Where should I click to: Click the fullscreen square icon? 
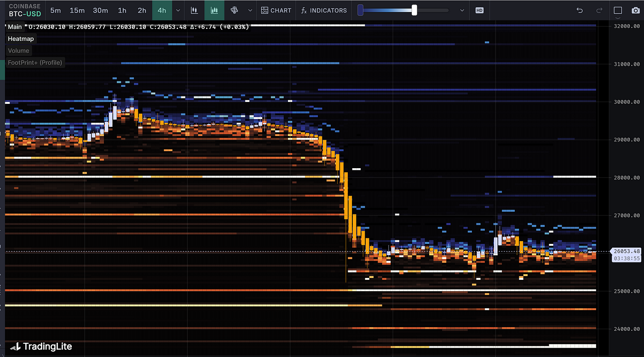618,10
